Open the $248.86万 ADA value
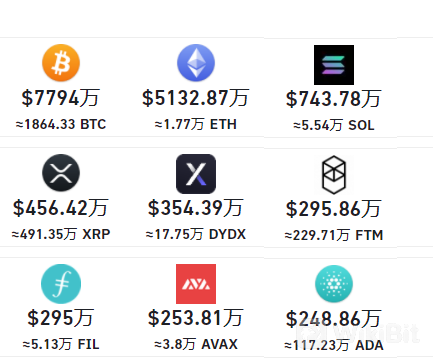The width and height of the screenshot is (433, 364). point(334,319)
